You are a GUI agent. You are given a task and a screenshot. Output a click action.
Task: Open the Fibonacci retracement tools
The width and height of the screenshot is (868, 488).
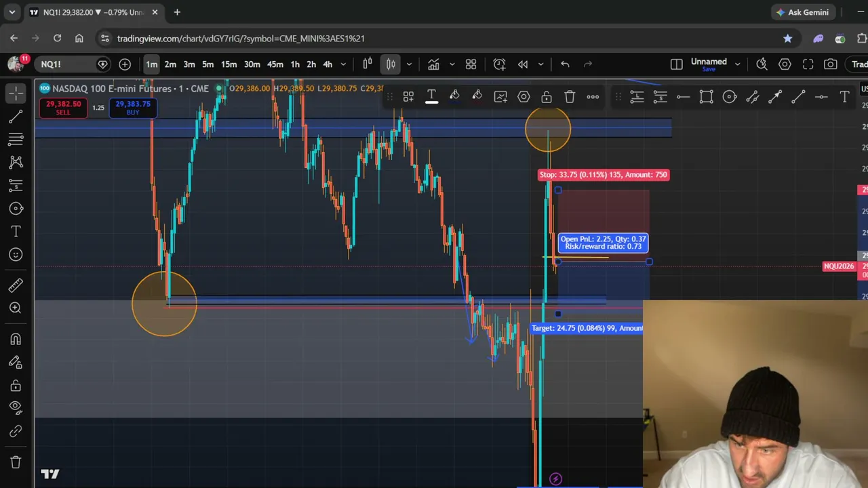[16, 139]
